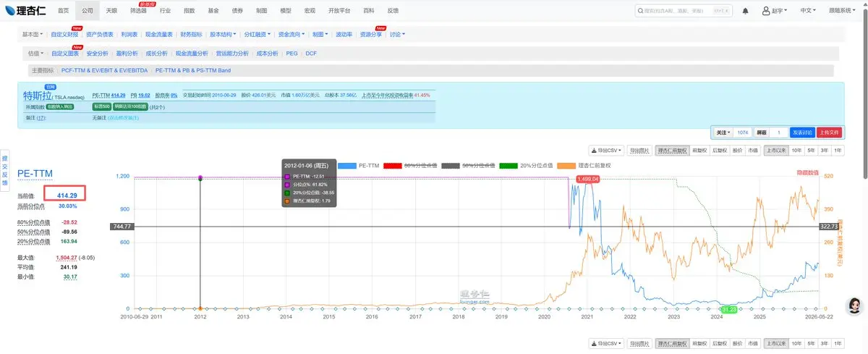Click the red 上传文件 button
This screenshot has width=868, height=354.
coord(830,132)
